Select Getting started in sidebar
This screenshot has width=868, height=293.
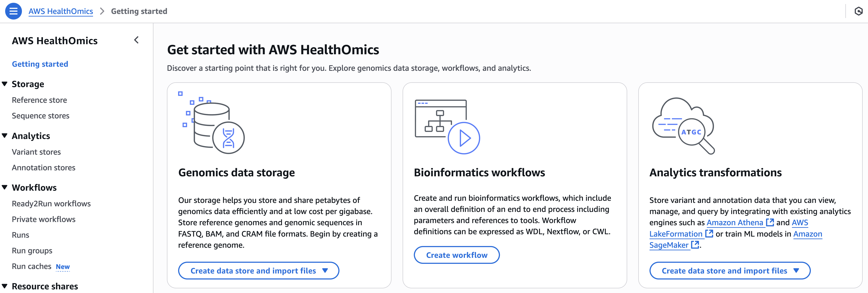[x=40, y=64]
